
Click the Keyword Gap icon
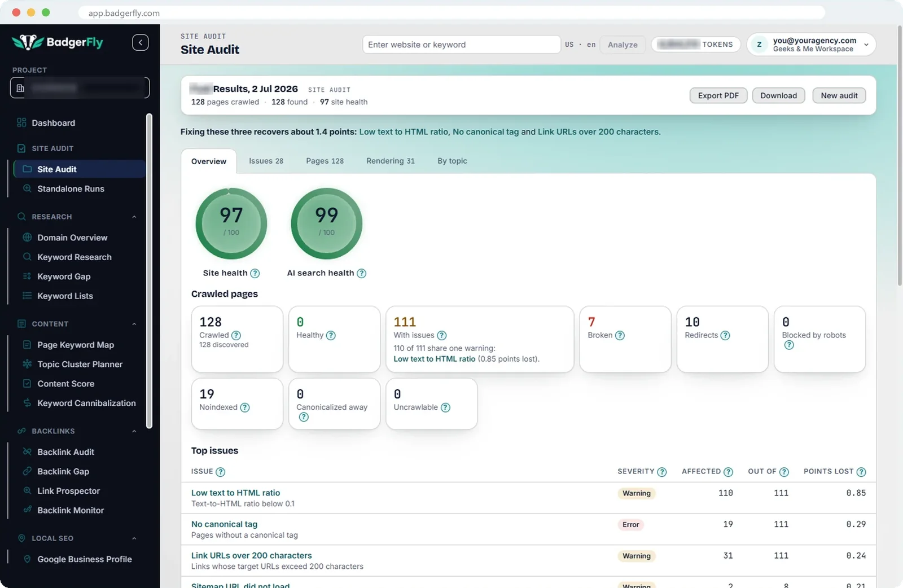point(27,277)
